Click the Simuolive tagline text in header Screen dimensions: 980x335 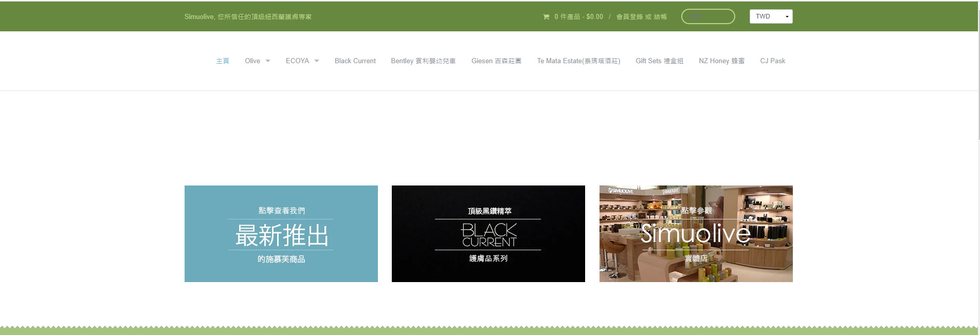click(248, 17)
